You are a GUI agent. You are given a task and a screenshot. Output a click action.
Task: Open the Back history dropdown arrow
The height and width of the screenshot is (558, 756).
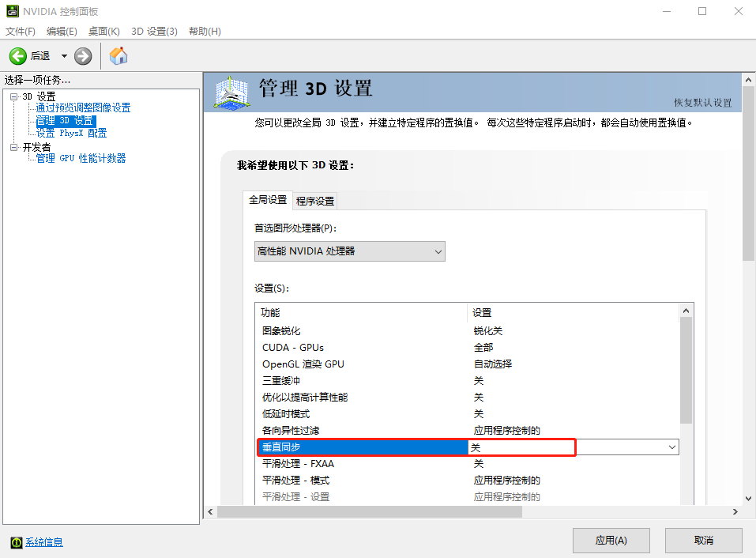pos(64,56)
